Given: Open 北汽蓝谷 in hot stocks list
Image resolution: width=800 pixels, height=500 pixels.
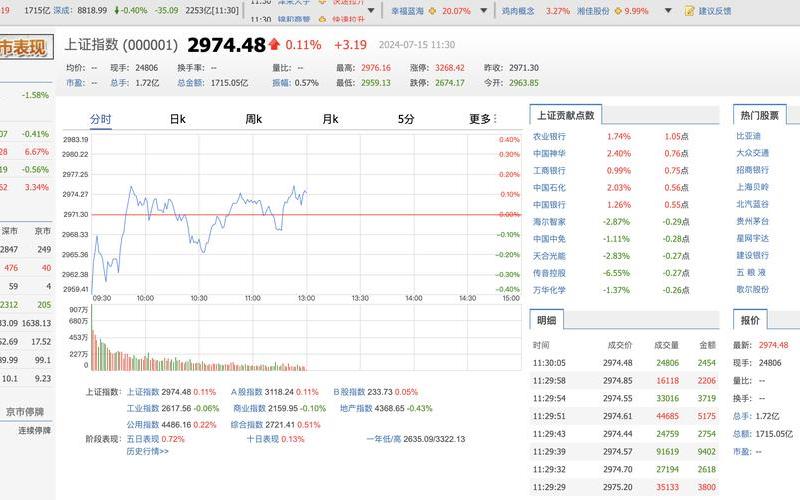Looking at the screenshot, I should [753, 204].
